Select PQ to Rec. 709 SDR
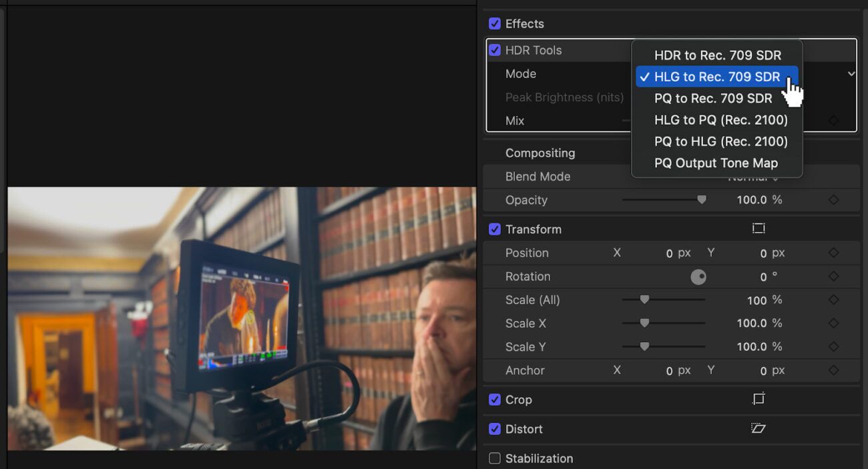This screenshot has width=868, height=469. click(713, 98)
